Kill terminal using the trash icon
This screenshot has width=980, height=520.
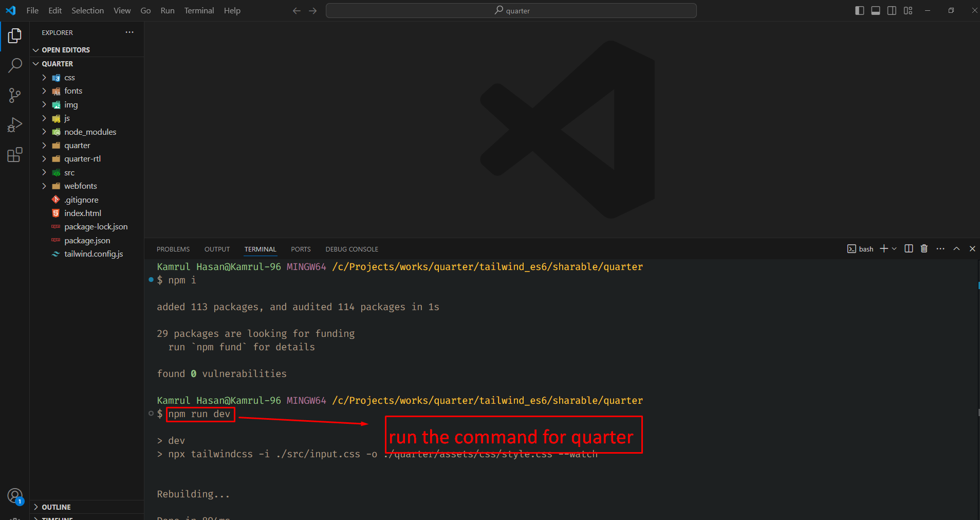(x=924, y=249)
